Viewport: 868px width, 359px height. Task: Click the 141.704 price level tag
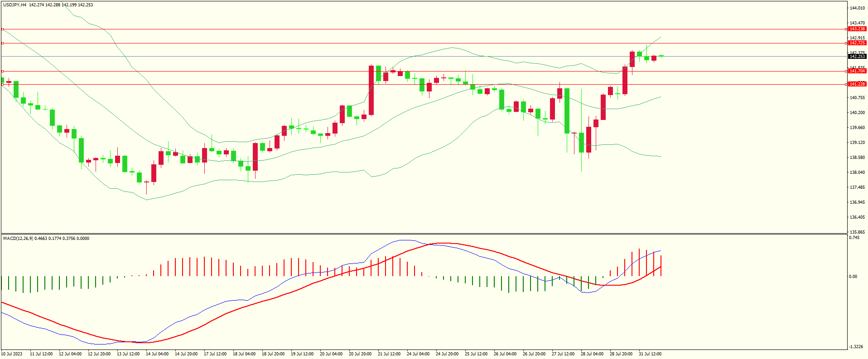point(857,71)
